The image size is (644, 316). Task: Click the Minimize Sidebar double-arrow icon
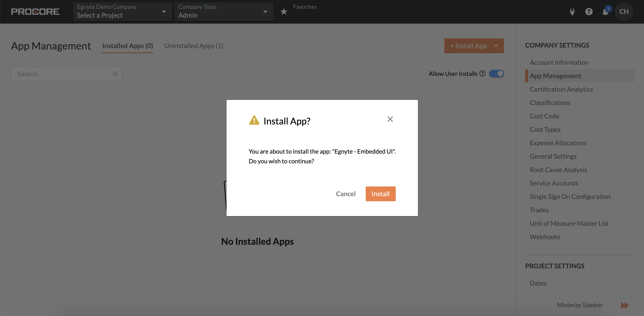tap(625, 305)
